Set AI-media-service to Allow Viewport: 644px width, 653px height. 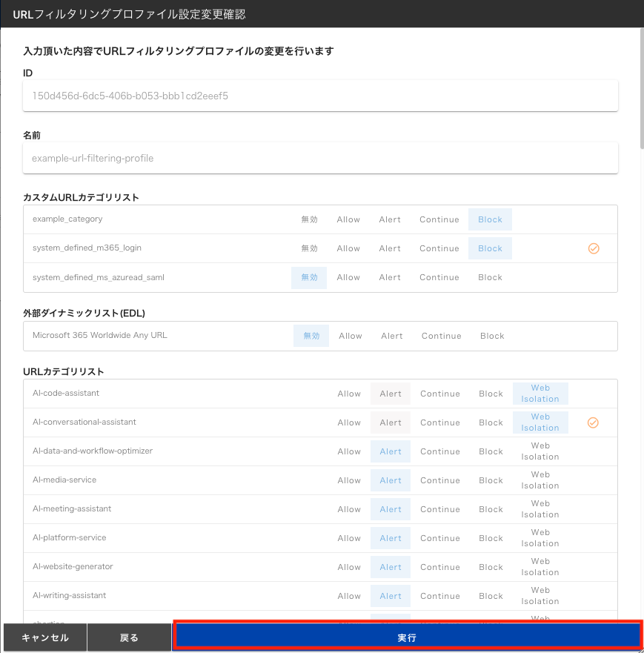349,480
